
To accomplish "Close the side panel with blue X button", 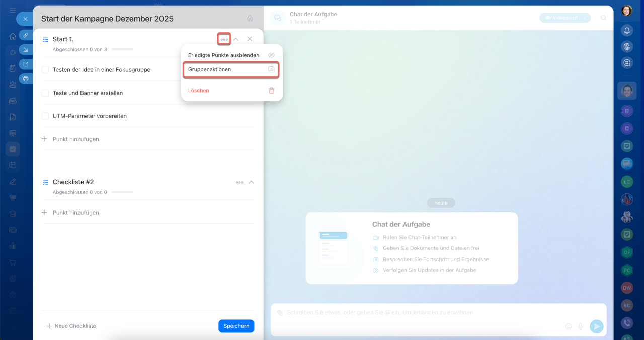I will click(25, 19).
